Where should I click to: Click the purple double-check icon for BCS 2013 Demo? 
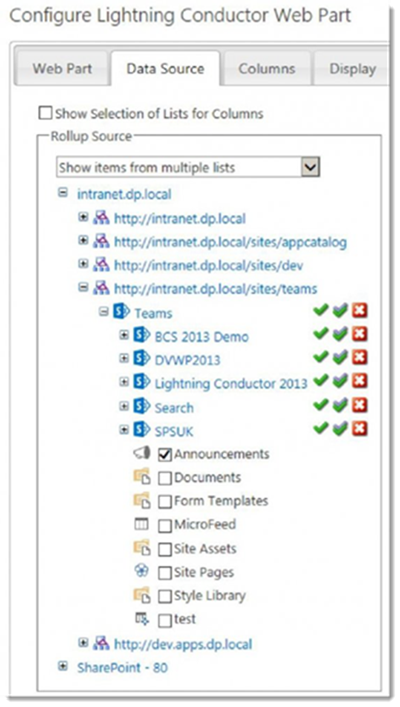340,334
